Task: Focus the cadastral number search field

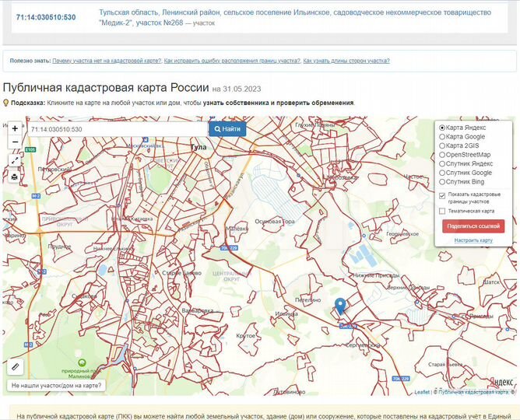Action: tap(118, 129)
